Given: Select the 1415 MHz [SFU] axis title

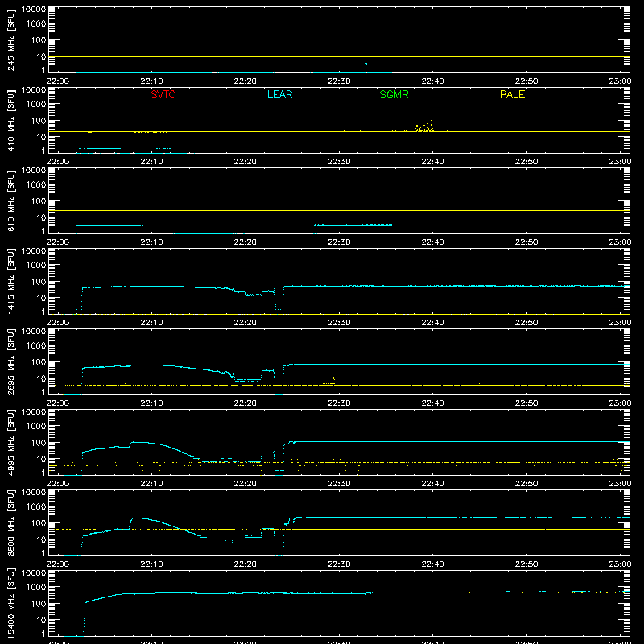Looking at the screenshot, I should (x=11, y=282).
